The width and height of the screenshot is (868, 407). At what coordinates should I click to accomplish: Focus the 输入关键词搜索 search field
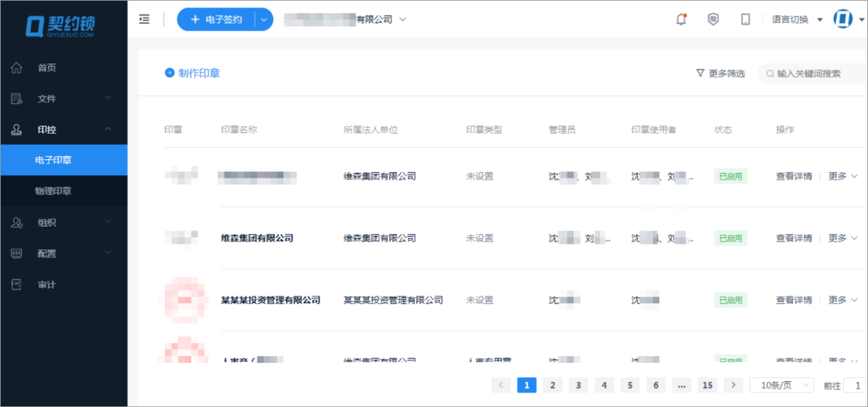(813, 74)
